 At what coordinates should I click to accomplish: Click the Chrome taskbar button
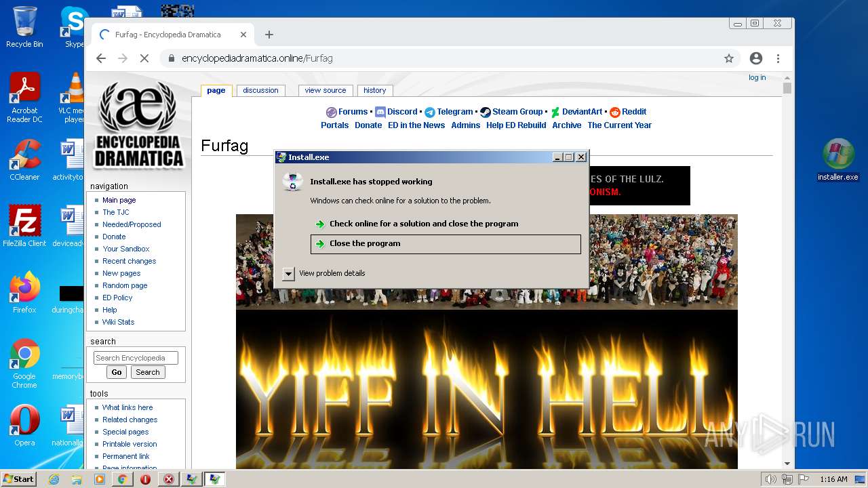click(123, 479)
